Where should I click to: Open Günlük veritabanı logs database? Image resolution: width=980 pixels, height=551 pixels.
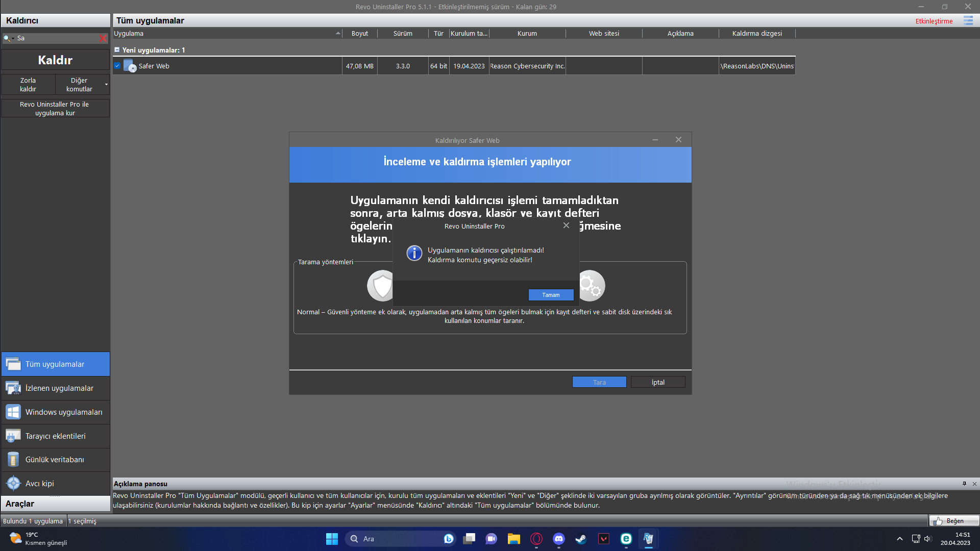click(x=55, y=460)
